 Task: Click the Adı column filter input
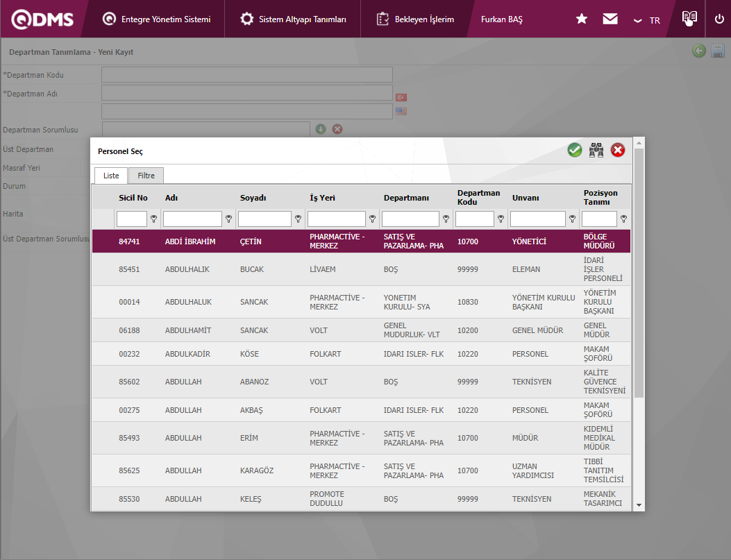coord(192,219)
